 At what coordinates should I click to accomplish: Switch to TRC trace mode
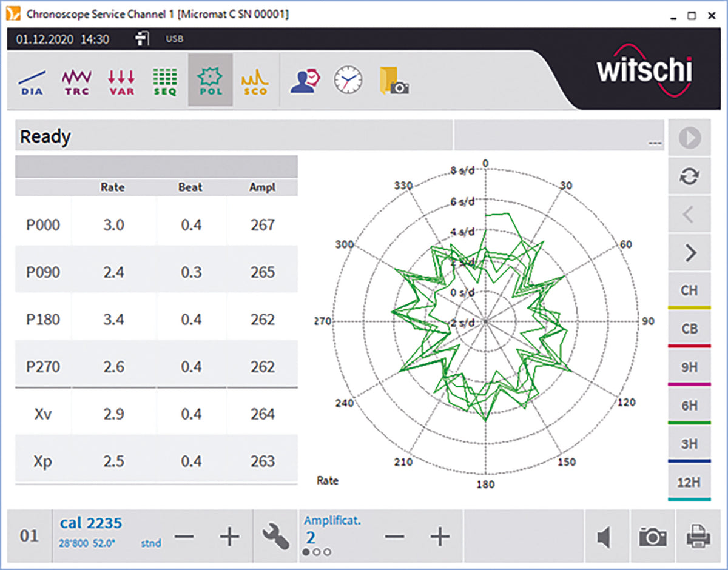point(76,81)
